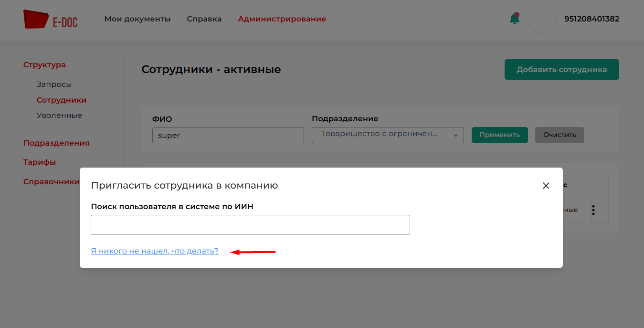644x328 pixels.
Task: Open the three-dot row actions menu
Action: tap(593, 210)
